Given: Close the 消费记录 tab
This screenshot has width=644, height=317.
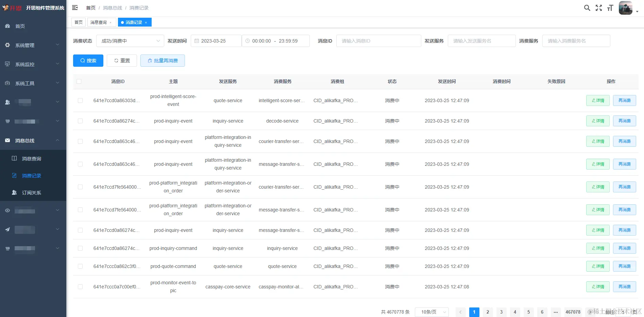Looking at the screenshot, I should [146, 22].
